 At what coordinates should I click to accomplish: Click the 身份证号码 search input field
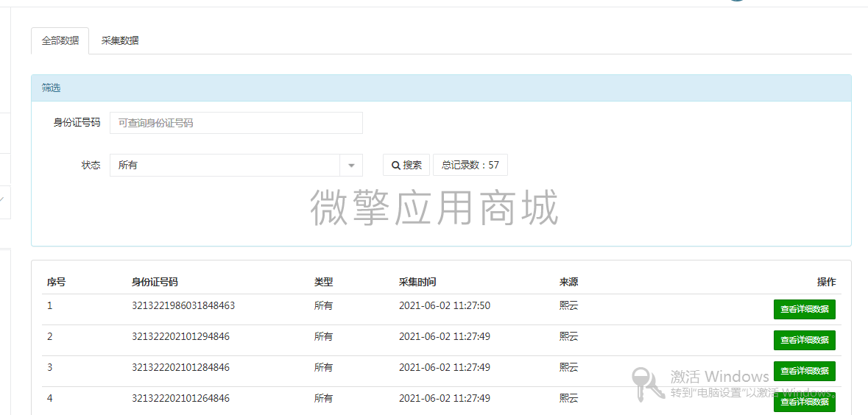(x=236, y=123)
